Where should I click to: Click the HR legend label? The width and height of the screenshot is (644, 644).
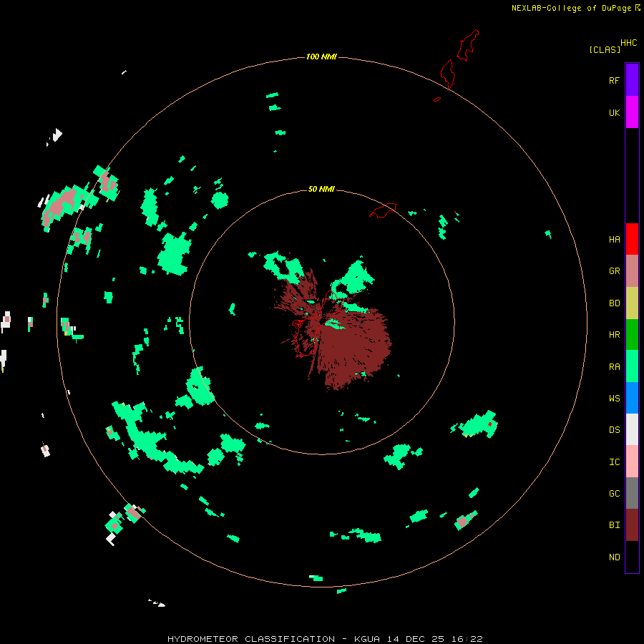tap(614, 335)
